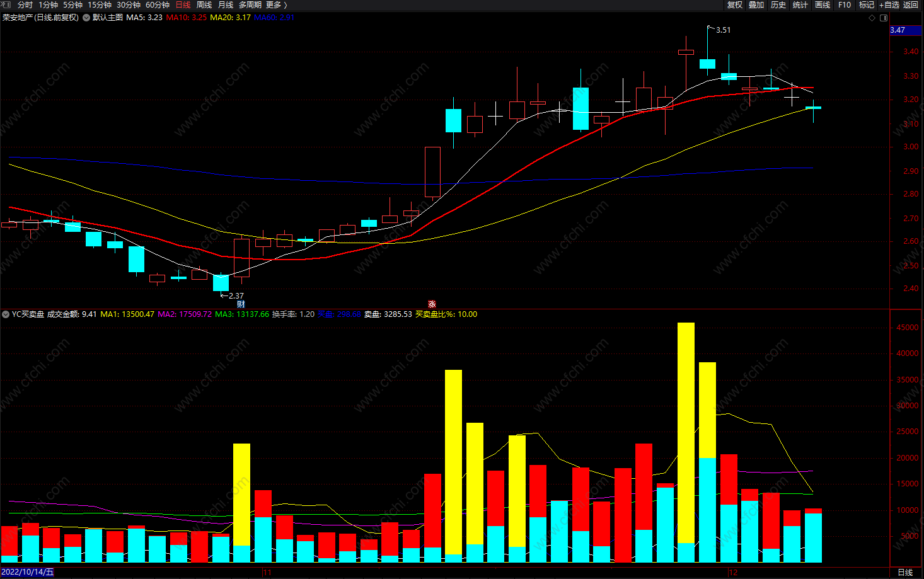Click the 日线 label at bottom-right

click(x=905, y=572)
